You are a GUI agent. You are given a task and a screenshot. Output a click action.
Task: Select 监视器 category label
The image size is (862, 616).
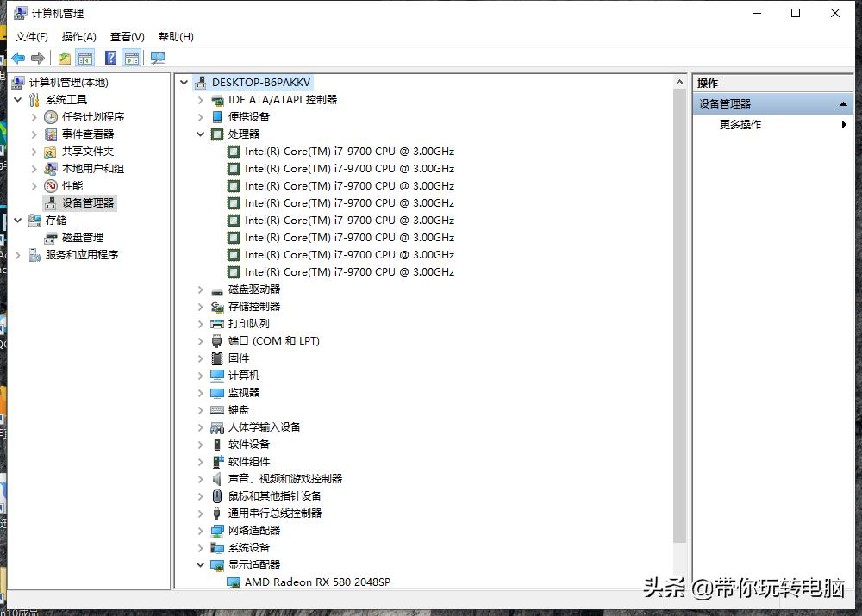244,393
